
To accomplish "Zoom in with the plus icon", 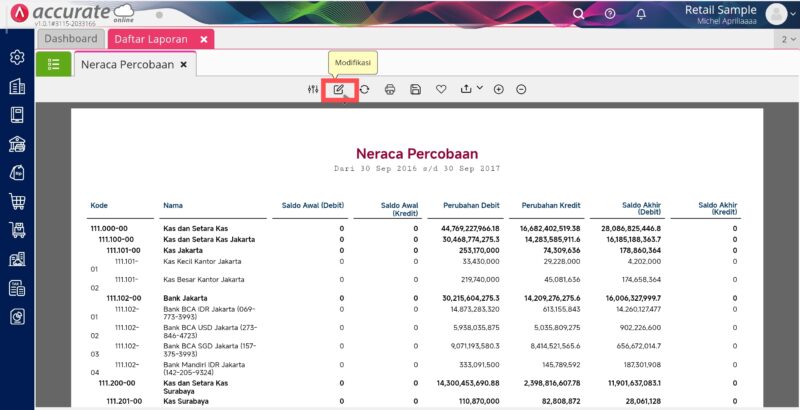I will [498, 89].
